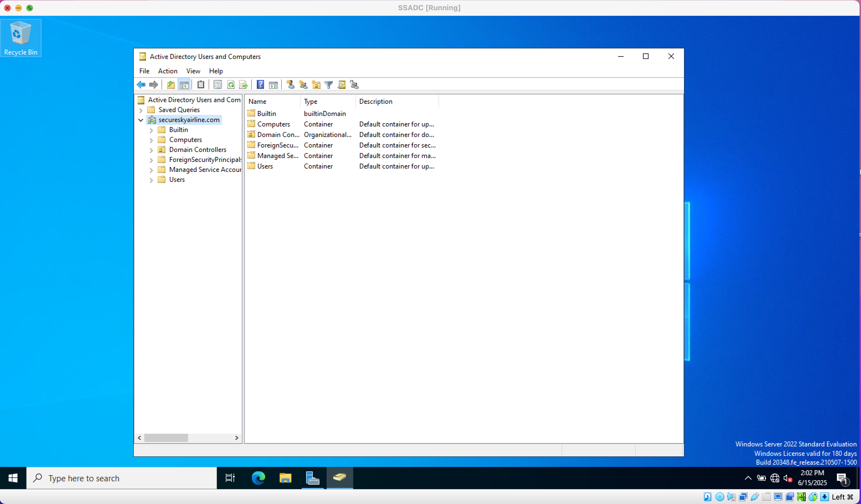Expand the Users tree node
Screen dimensions: 861x504
point(151,180)
